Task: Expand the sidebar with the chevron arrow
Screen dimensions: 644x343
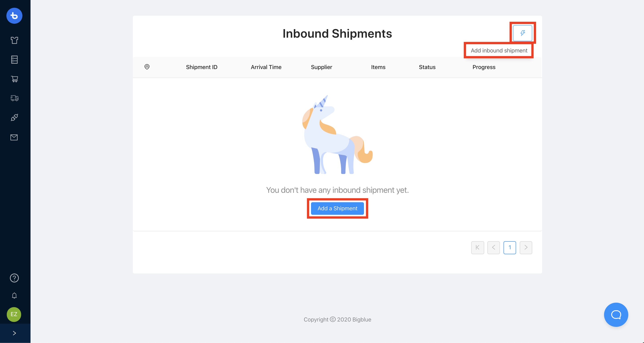Action: click(x=14, y=333)
